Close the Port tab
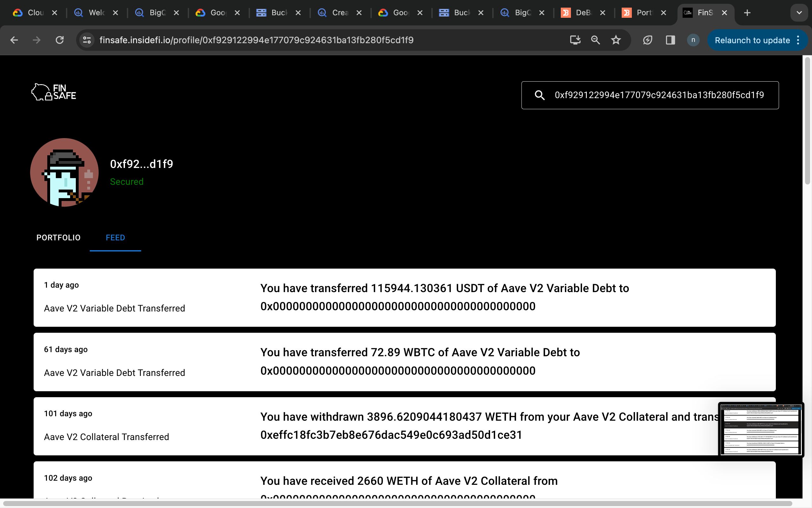The width and height of the screenshot is (812, 508). tap(663, 13)
